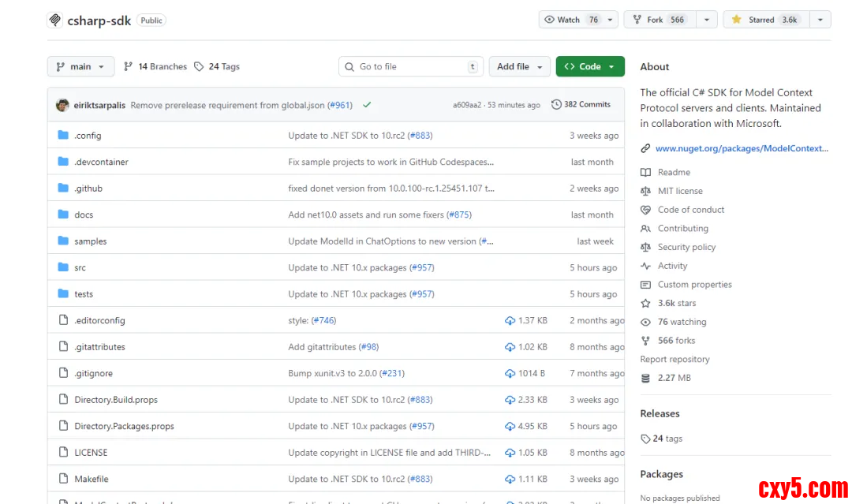Screen dimensions: 852x504
Task: Open the green Code dropdown
Action: [589, 67]
